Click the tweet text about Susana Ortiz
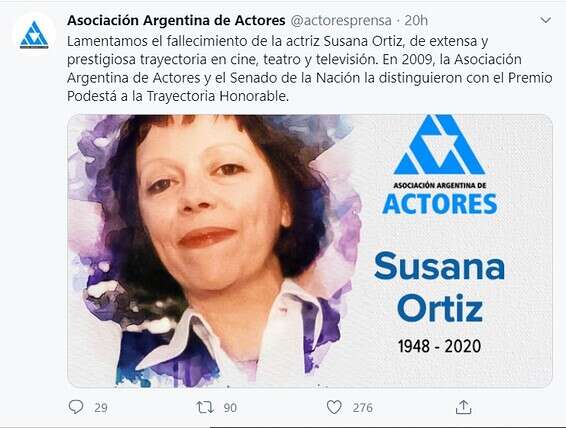Image resolution: width=566 pixels, height=428 pixels. pos(310,69)
